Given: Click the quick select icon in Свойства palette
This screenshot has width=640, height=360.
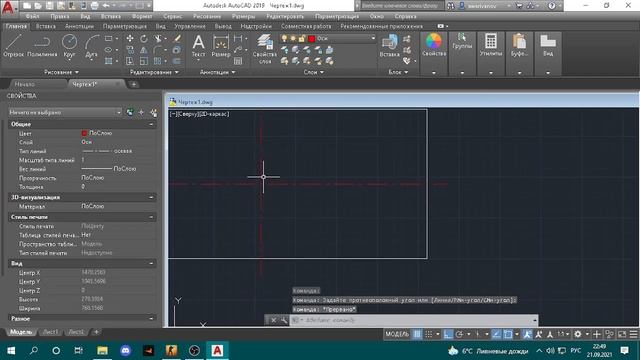Looking at the screenshot, I should 153,112.
